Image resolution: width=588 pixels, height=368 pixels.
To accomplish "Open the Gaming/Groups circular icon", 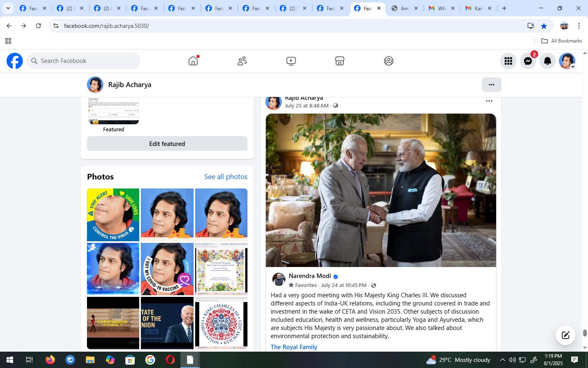I will click(x=389, y=61).
